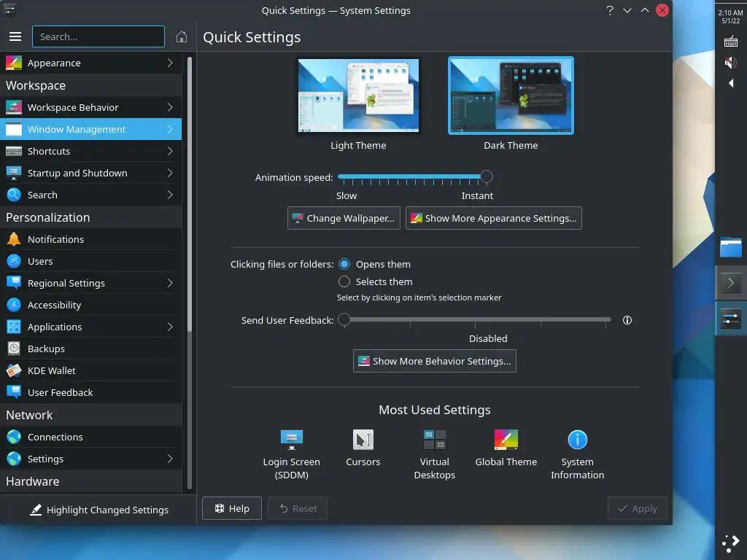Click the Search magnifier sidebar icon
Screen dimensions: 747x560
(x=13, y=195)
